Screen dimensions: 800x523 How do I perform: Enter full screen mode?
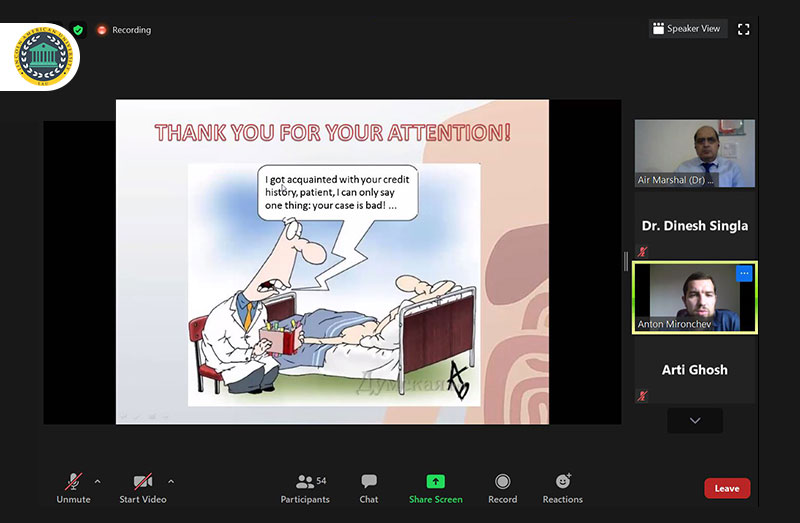(744, 30)
